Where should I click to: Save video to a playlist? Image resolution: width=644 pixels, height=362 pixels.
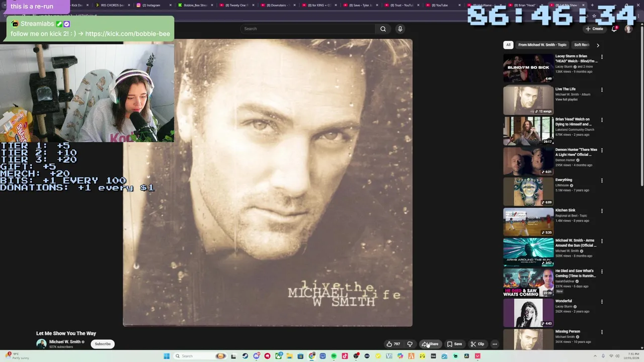pyautogui.click(x=454, y=344)
